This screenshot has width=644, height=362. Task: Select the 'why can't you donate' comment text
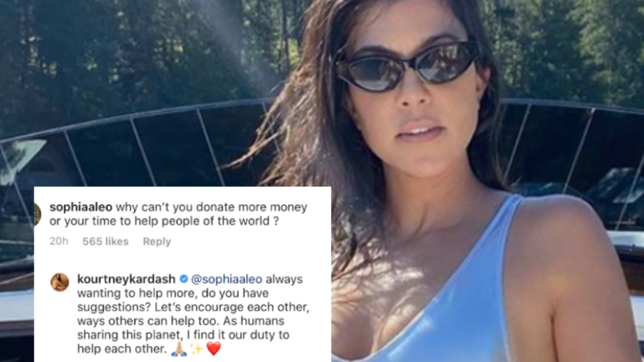click(178, 214)
